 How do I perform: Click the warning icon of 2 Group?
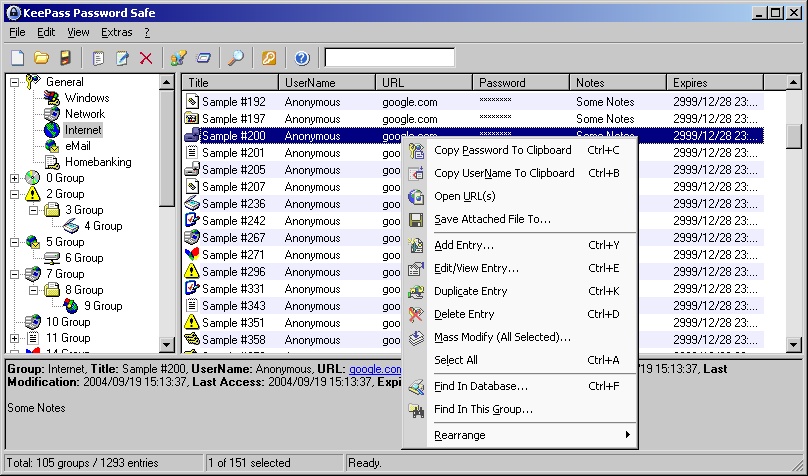[x=32, y=194]
